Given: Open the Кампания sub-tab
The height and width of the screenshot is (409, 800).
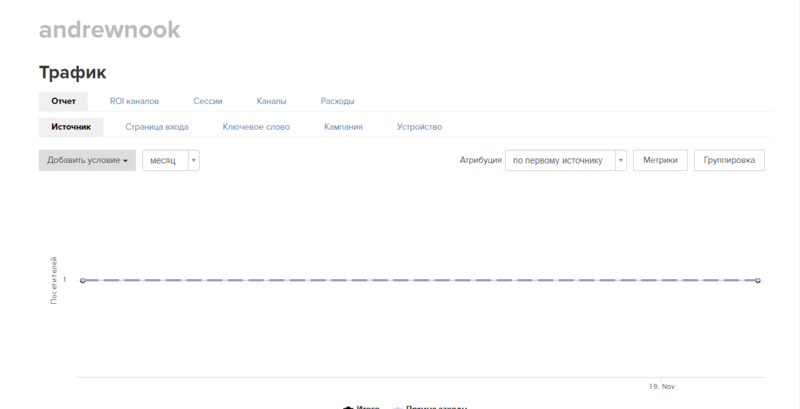Looking at the screenshot, I should pyautogui.click(x=343, y=127).
